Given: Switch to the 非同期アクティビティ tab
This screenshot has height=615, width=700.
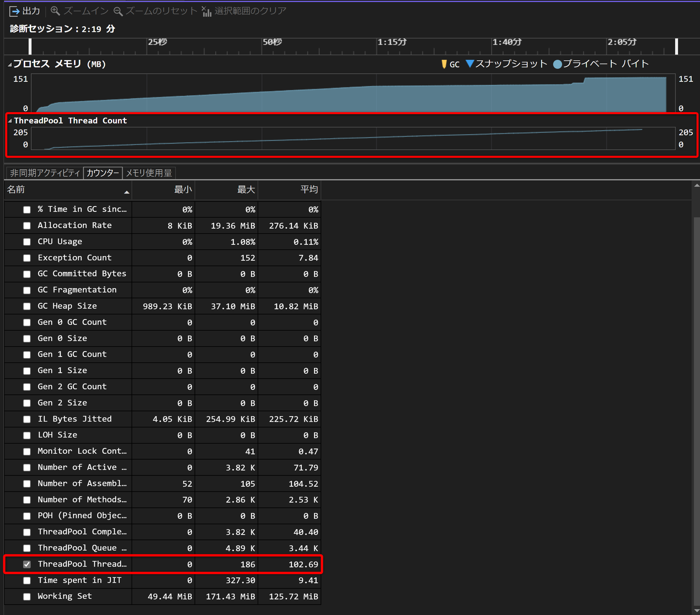Looking at the screenshot, I should click(45, 173).
